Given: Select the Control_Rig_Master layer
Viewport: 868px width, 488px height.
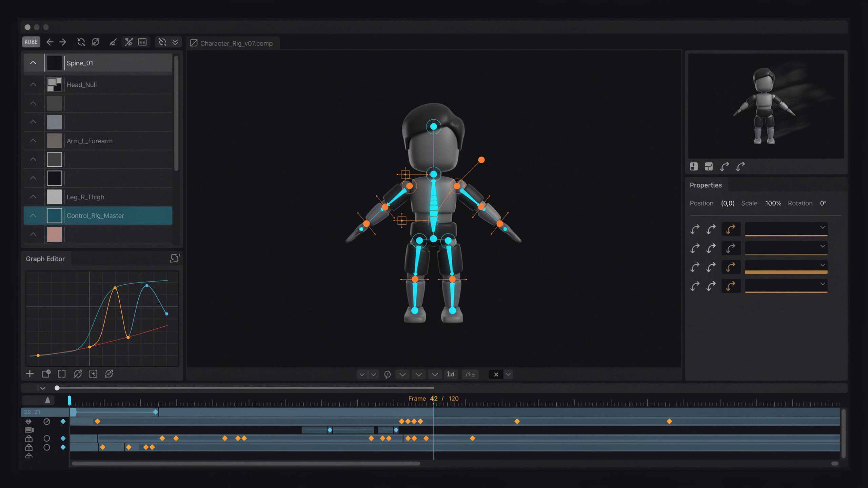Looking at the screenshot, I should [x=98, y=216].
